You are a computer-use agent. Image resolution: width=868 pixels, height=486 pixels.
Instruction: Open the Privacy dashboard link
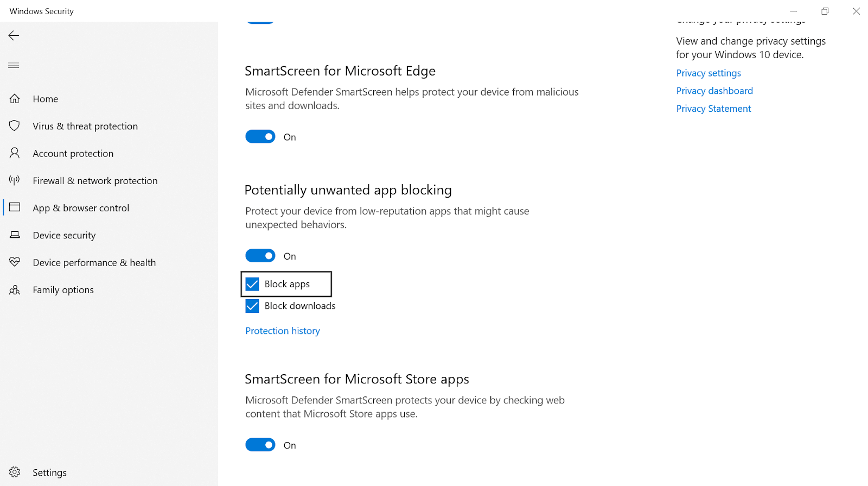pyautogui.click(x=714, y=91)
